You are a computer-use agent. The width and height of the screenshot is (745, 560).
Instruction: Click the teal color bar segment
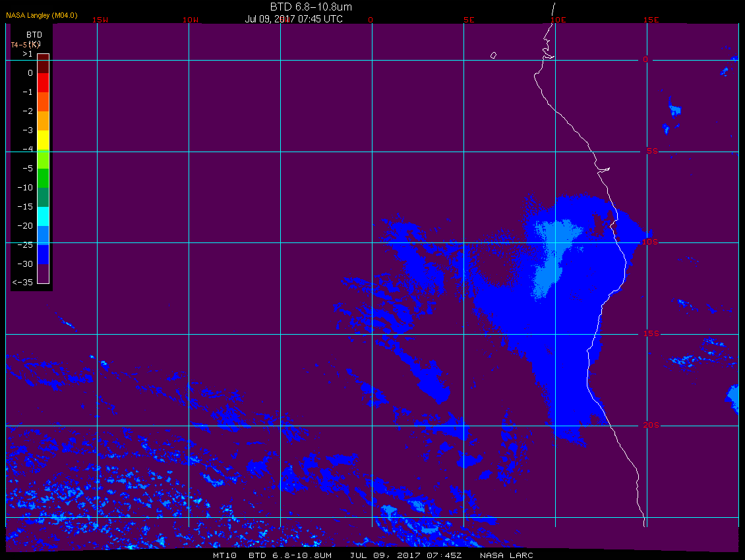coord(44,198)
